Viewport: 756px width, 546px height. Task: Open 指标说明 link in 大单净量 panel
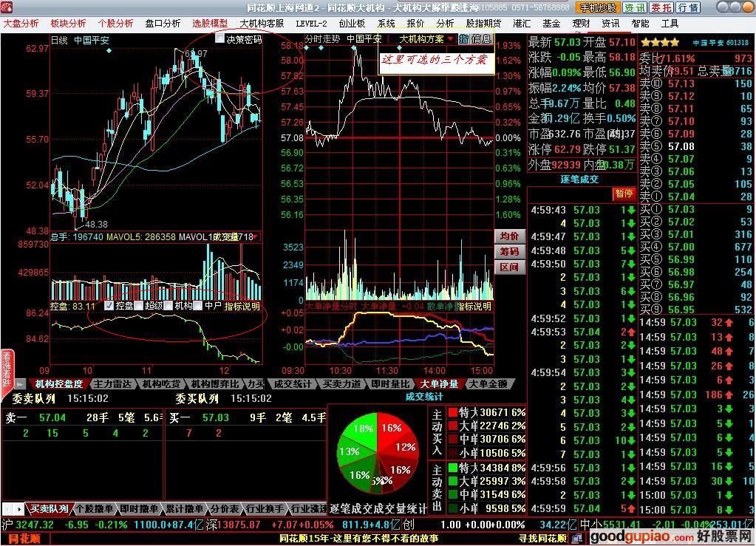(474, 306)
